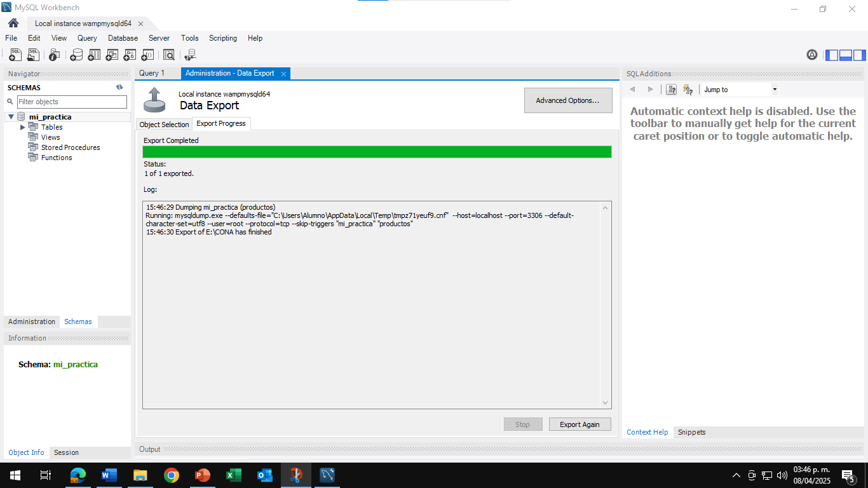Image resolution: width=868 pixels, height=488 pixels.
Task: Search table data icon in toolbar
Action: 169,55
